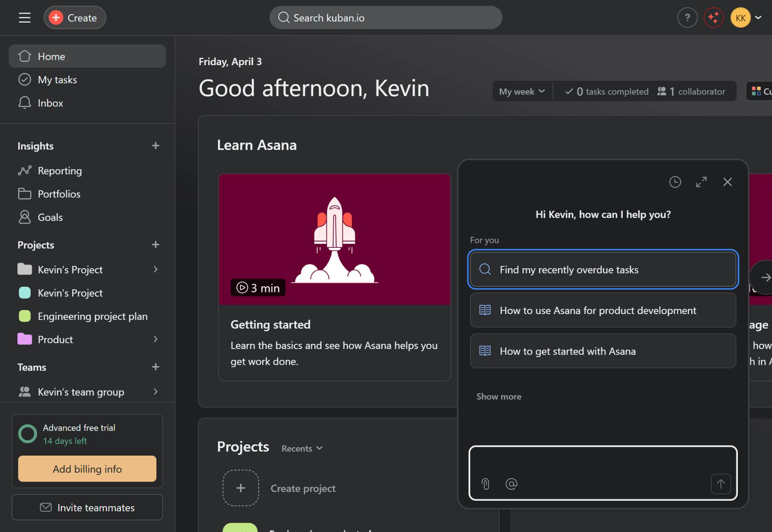Open Reporting
The image size is (772, 532).
tap(87, 171)
